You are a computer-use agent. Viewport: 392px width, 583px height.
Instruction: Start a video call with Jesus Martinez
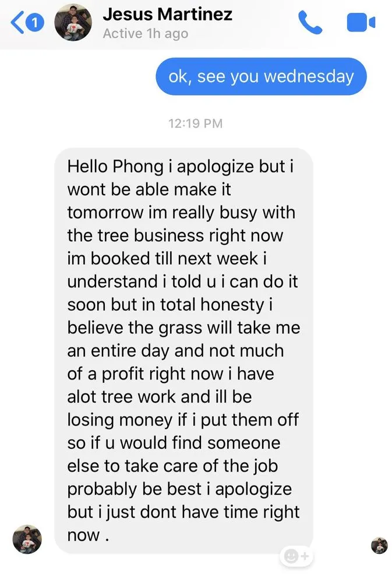(361, 23)
